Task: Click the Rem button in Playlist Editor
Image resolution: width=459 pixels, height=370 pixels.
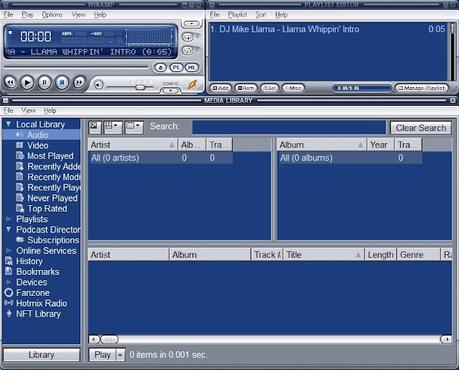Action: coord(246,88)
